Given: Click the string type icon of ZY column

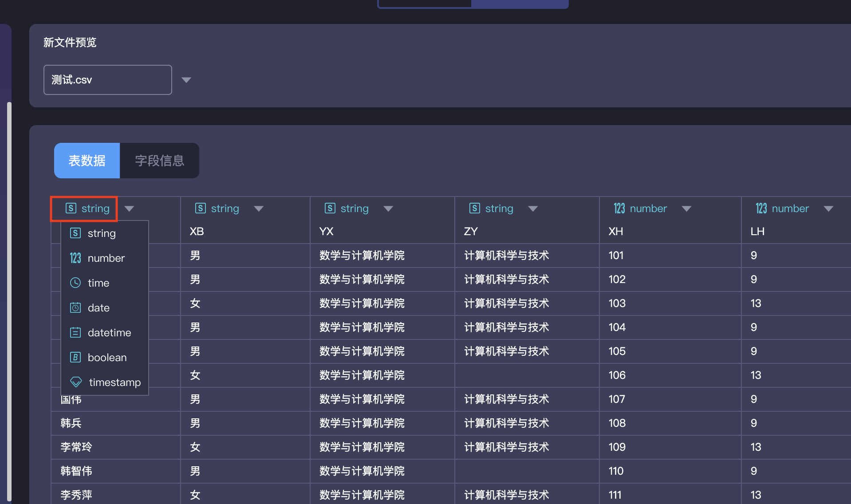Looking at the screenshot, I should click(x=475, y=208).
